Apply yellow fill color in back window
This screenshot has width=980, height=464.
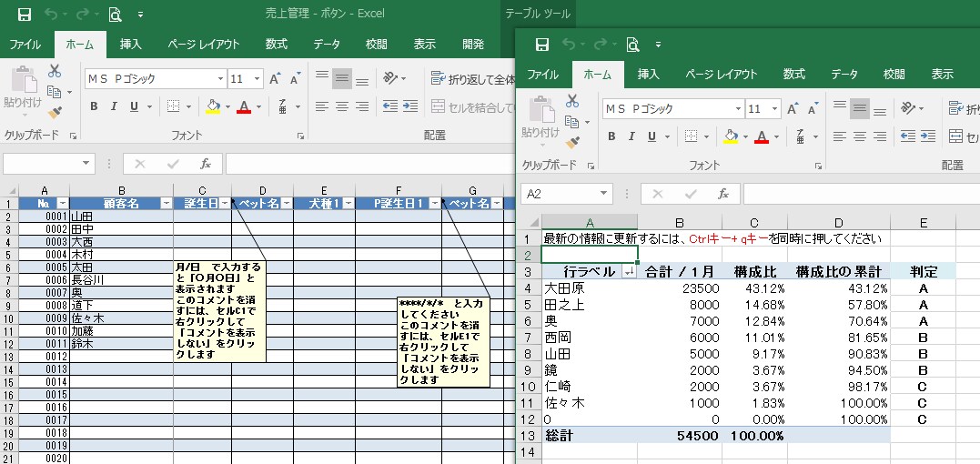tap(213, 106)
